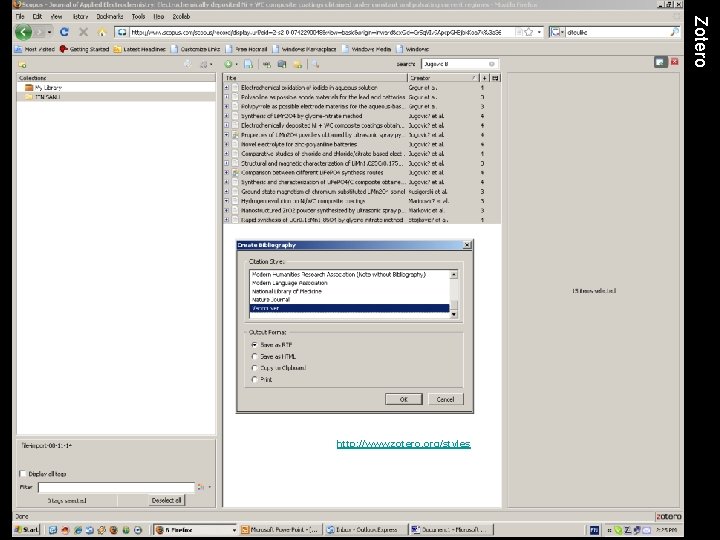720x540 pixels.
Task: Click the tag selector actions icon beside Filter
Action: [x=201, y=487]
